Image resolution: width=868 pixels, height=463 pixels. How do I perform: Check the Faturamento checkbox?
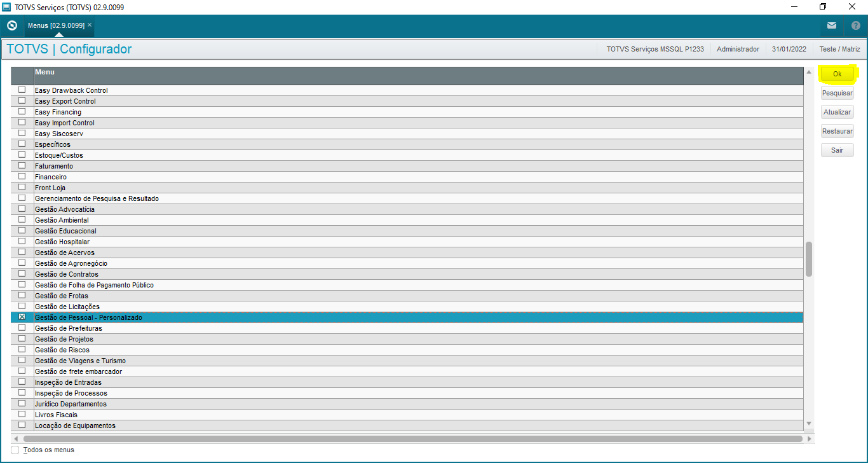tap(22, 166)
